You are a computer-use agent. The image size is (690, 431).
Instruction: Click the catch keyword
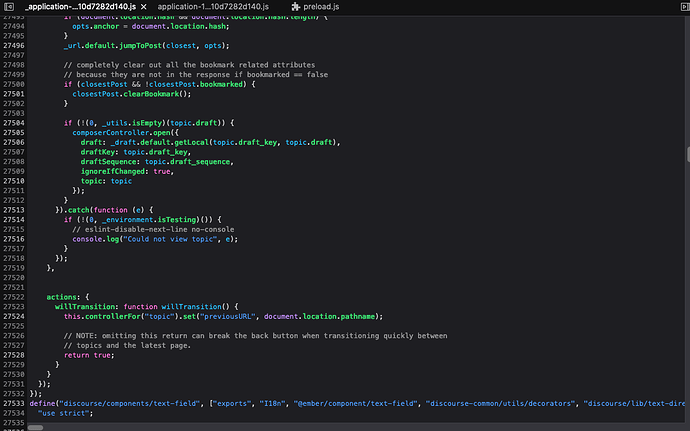(78, 210)
